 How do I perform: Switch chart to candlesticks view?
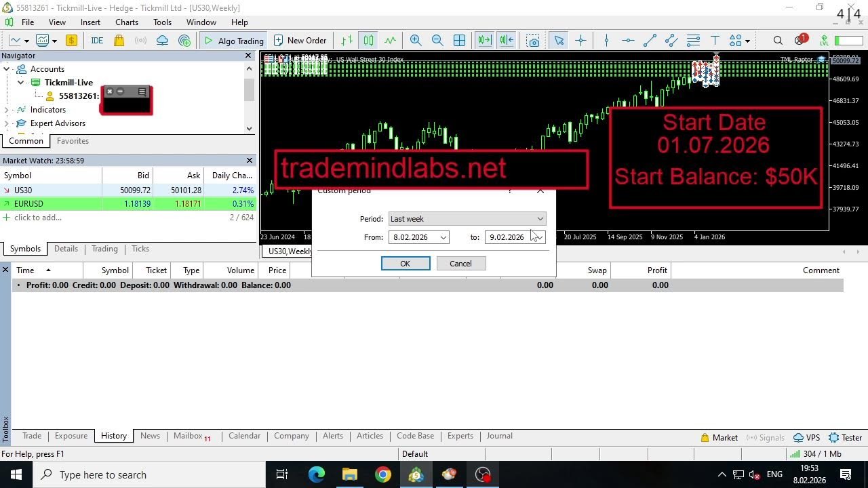tap(368, 41)
